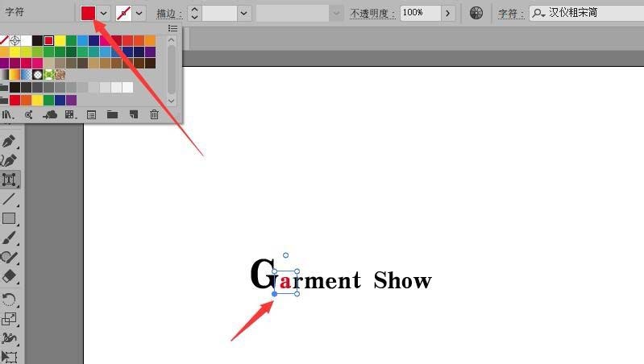This screenshot has width=644, height=364.
Task: Choose red swatch in bottom bright group
Action: pyautogui.click(x=15, y=100)
